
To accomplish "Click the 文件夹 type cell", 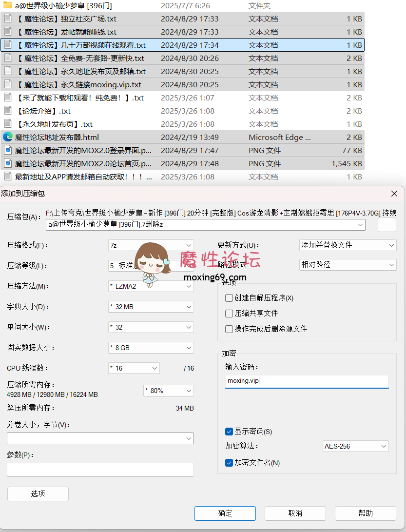I will pos(259,6).
